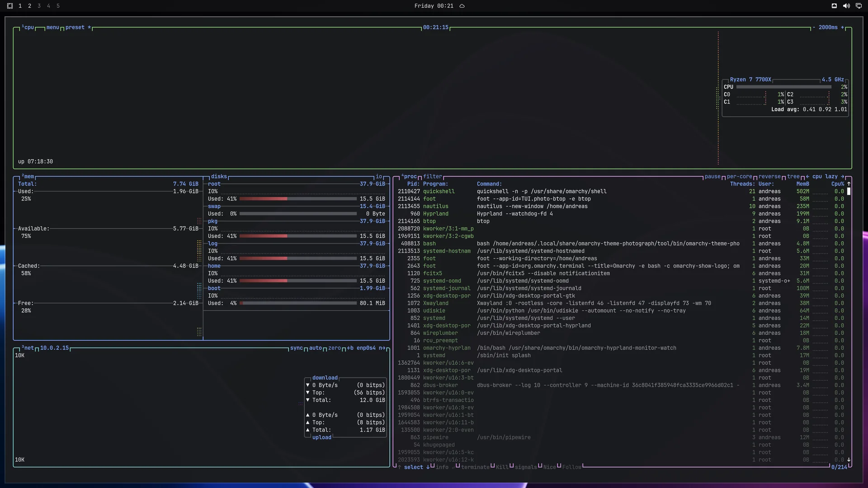Click the minus before 2000ms
This screenshot has width=868, height=488.
(814, 28)
